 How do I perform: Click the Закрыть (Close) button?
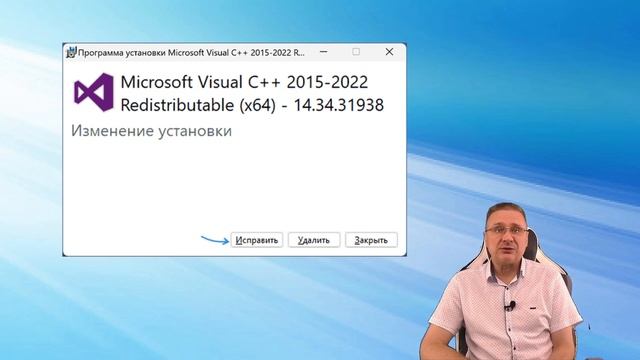371,240
